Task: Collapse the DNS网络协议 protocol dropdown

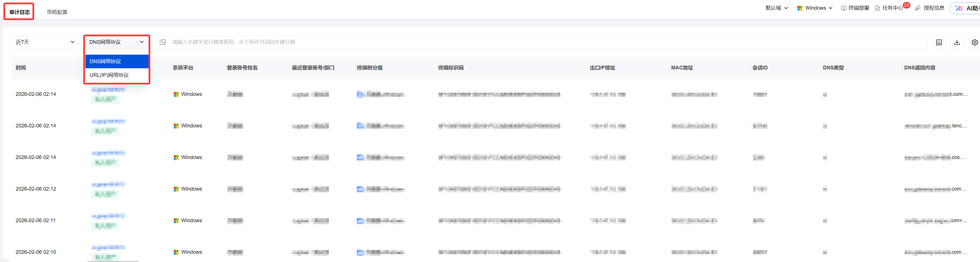Action: (116, 42)
